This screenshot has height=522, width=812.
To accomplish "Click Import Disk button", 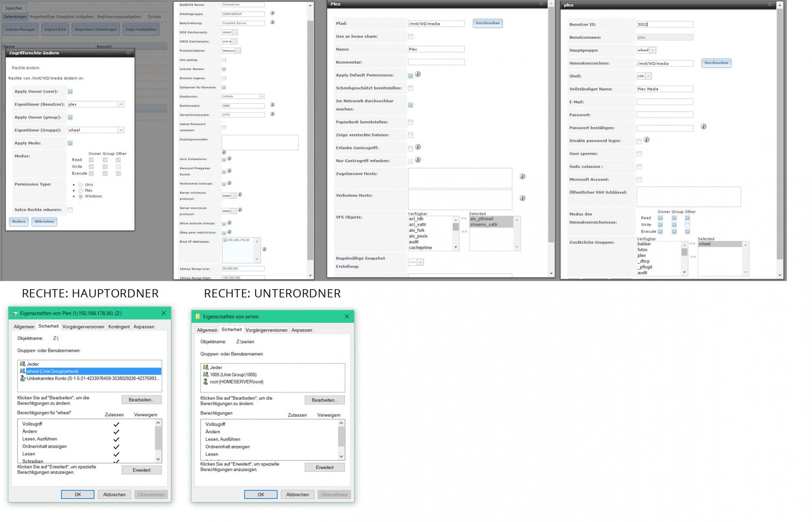I will tap(55, 30).
